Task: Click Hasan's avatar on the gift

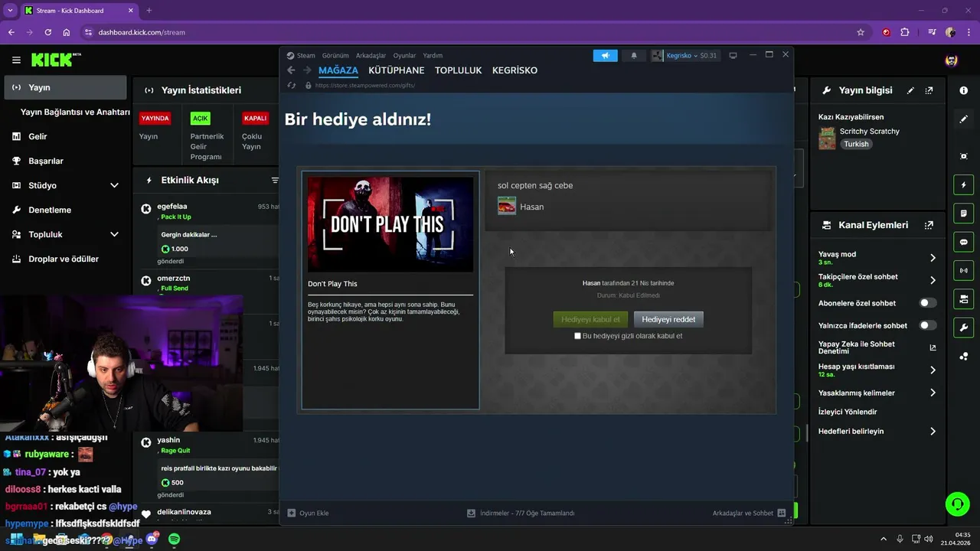Action: [507, 206]
